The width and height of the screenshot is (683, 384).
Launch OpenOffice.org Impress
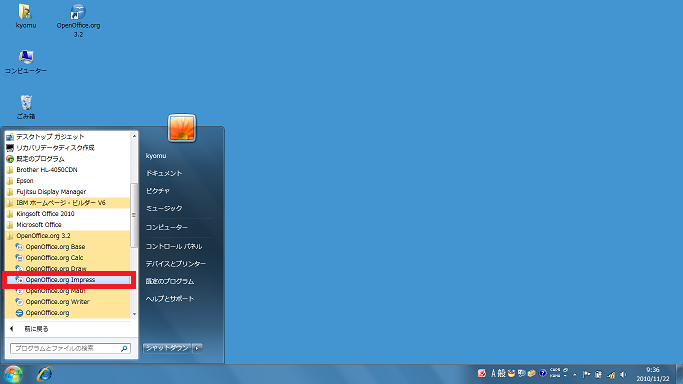pyautogui.click(x=68, y=280)
